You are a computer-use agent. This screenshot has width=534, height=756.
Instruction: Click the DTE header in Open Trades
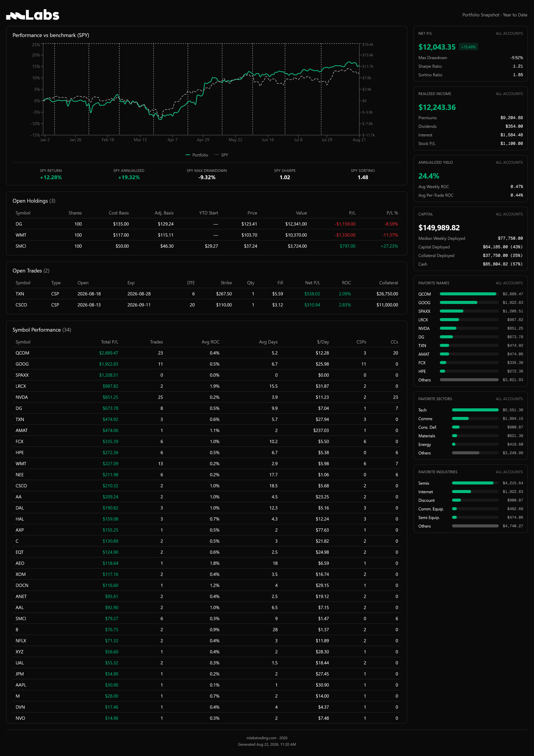191,283
